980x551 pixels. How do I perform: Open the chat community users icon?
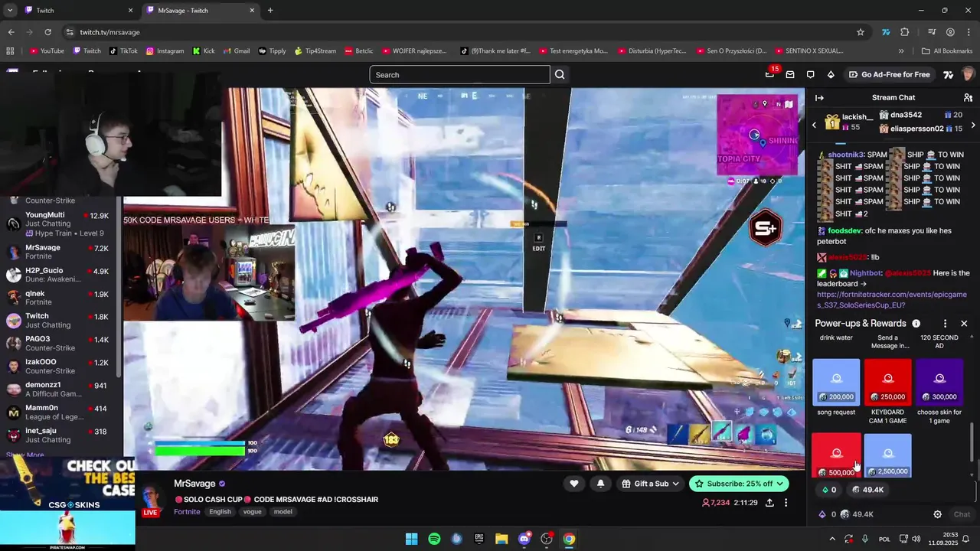(968, 98)
